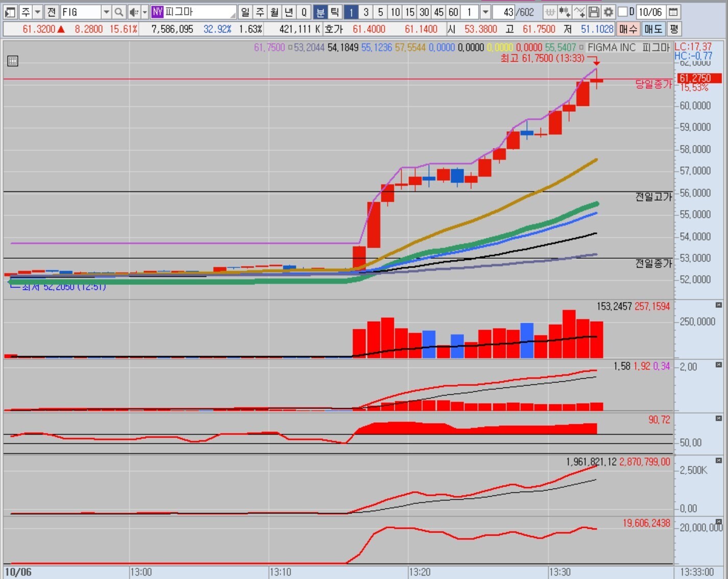Click the magnifier stock search icon
The height and width of the screenshot is (579, 728).
click(x=118, y=12)
